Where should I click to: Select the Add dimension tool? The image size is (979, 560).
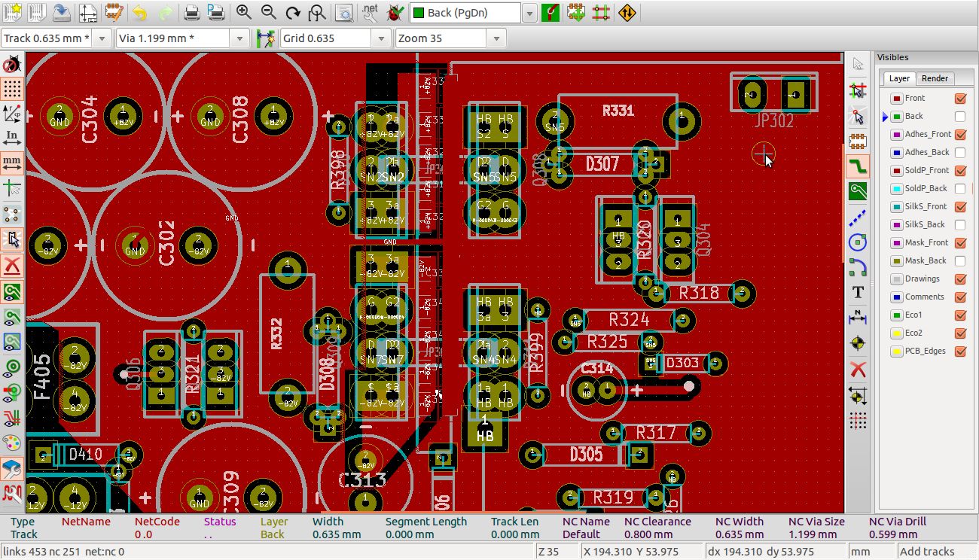(857, 317)
